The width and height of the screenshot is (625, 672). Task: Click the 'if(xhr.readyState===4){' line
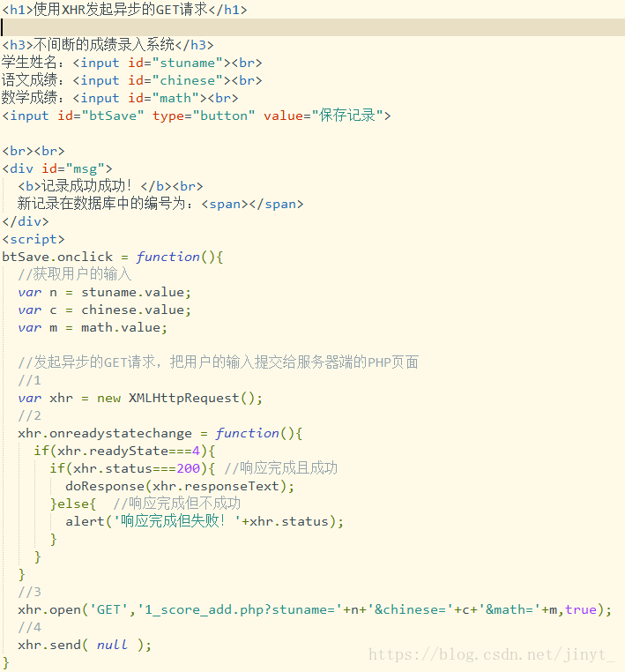[124, 451]
